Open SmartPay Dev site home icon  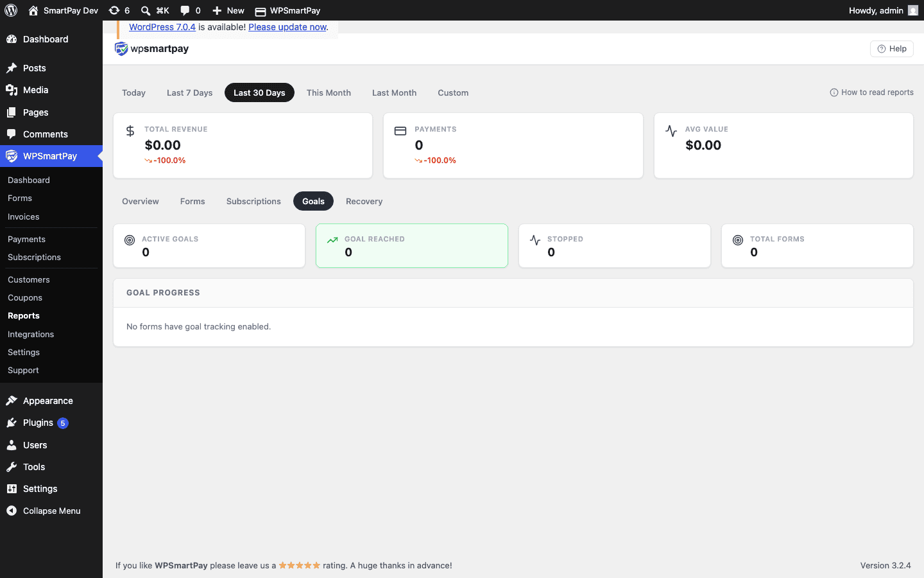tap(33, 10)
